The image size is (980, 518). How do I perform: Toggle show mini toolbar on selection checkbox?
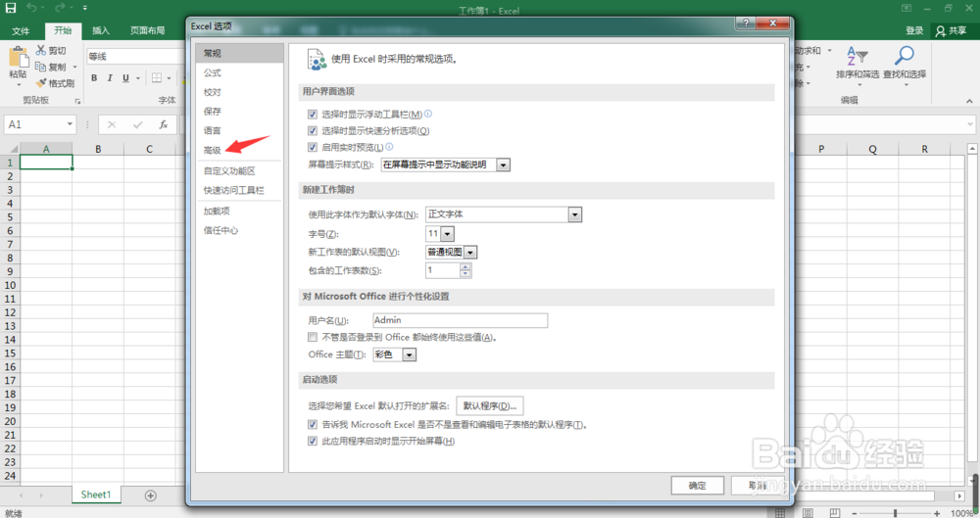click(x=313, y=115)
